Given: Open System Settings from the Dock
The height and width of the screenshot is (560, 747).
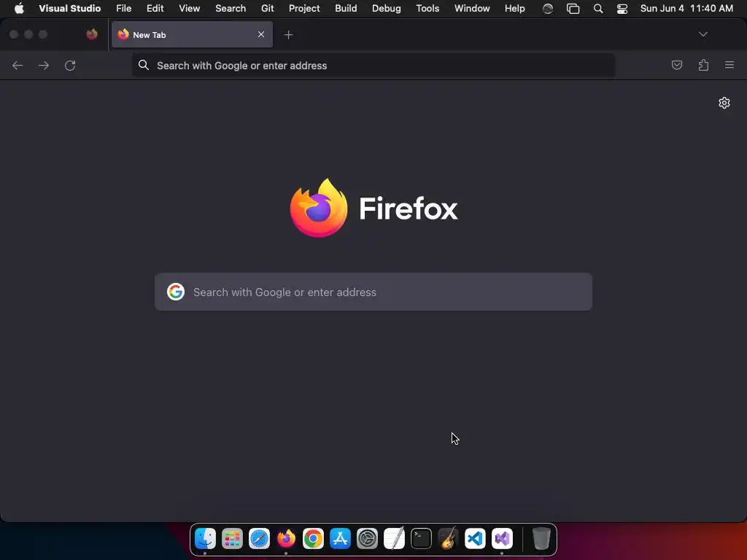Looking at the screenshot, I should coord(368,539).
